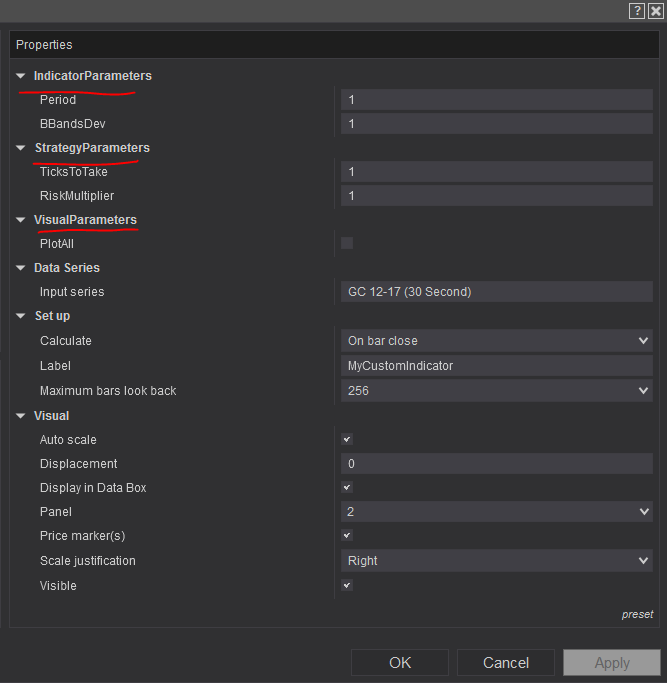Collapse the StrategyParameters section
The width and height of the screenshot is (667, 683).
click(21, 148)
